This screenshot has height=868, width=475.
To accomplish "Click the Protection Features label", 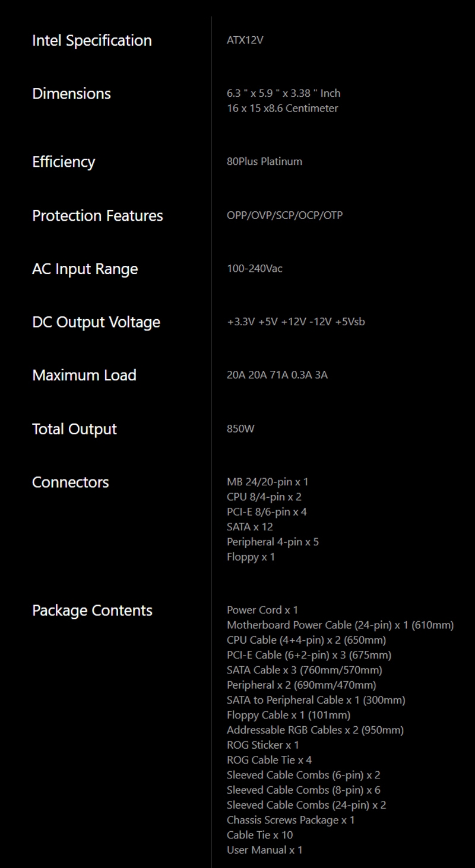I will [x=97, y=216].
